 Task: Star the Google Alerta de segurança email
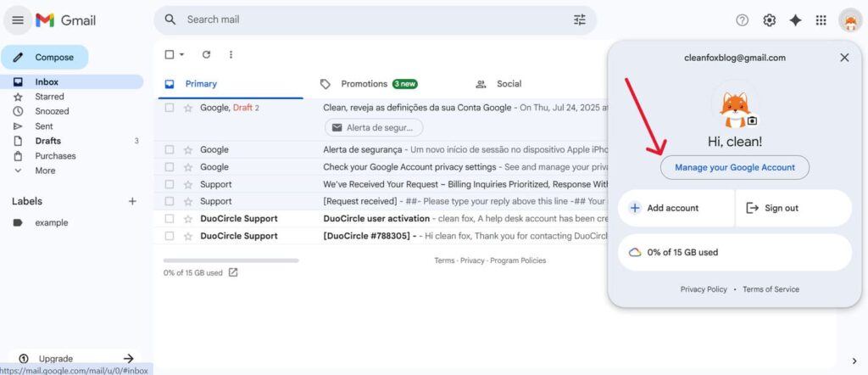point(187,150)
